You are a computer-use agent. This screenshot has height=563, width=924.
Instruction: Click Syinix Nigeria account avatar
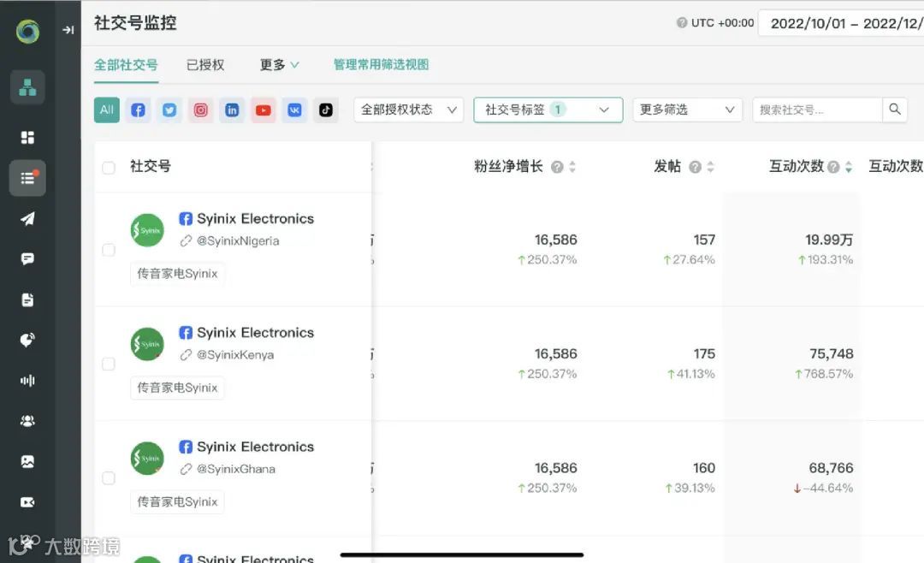147,230
